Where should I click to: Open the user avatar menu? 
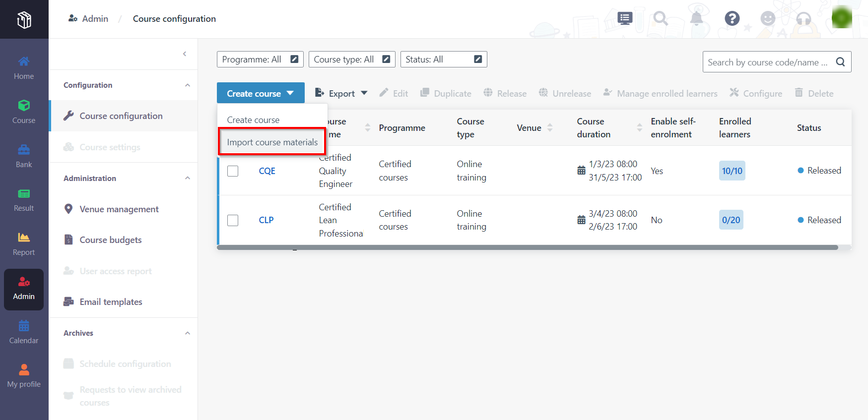842,18
